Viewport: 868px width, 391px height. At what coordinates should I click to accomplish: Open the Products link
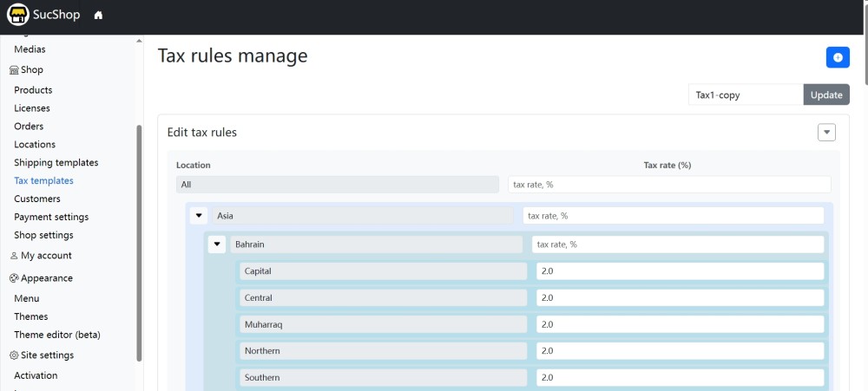tap(33, 90)
